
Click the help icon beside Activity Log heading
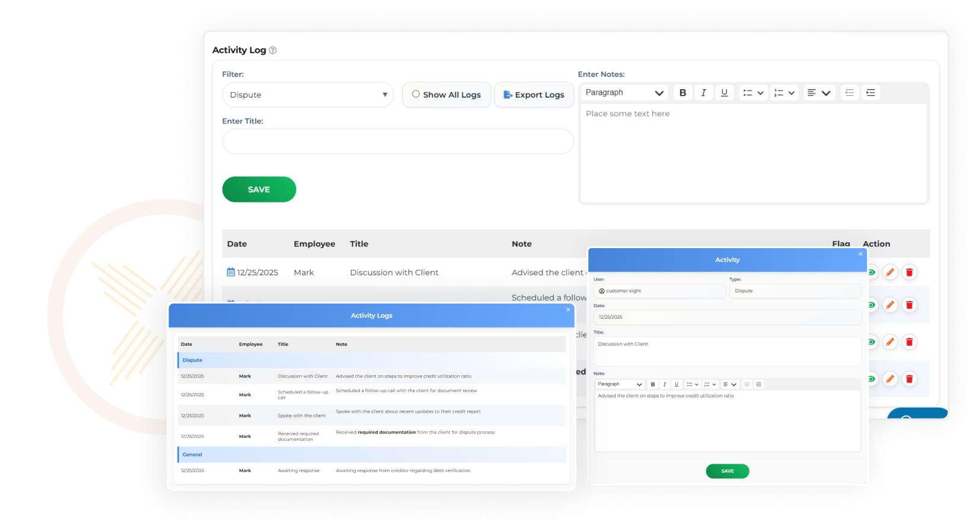[x=273, y=51]
